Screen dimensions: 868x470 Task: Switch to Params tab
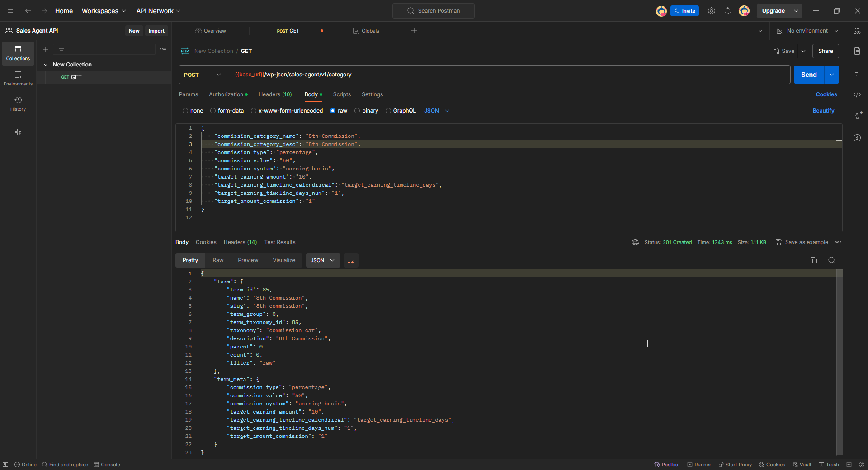pyautogui.click(x=189, y=94)
